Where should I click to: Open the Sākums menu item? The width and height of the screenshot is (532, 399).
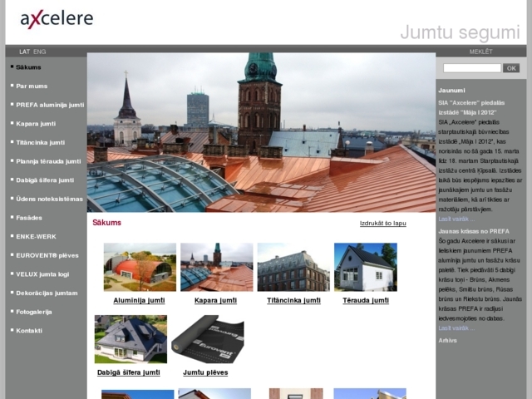28,67
